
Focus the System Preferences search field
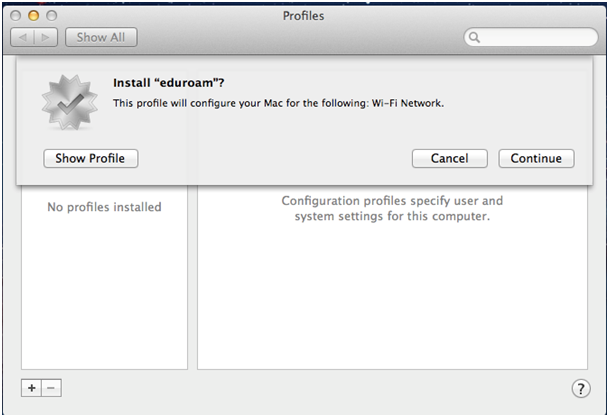535,38
